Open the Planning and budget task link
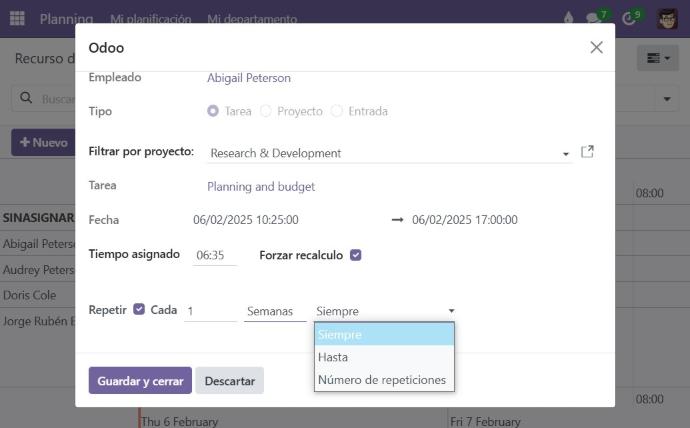 (261, 187)
